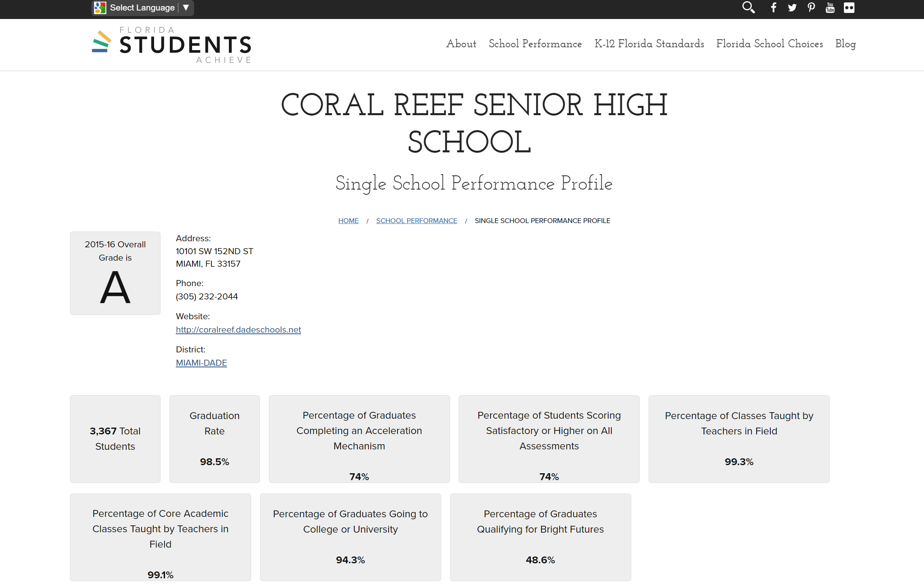
Task: Open the Twitter bird icon
Action: (x=792, y=8)
